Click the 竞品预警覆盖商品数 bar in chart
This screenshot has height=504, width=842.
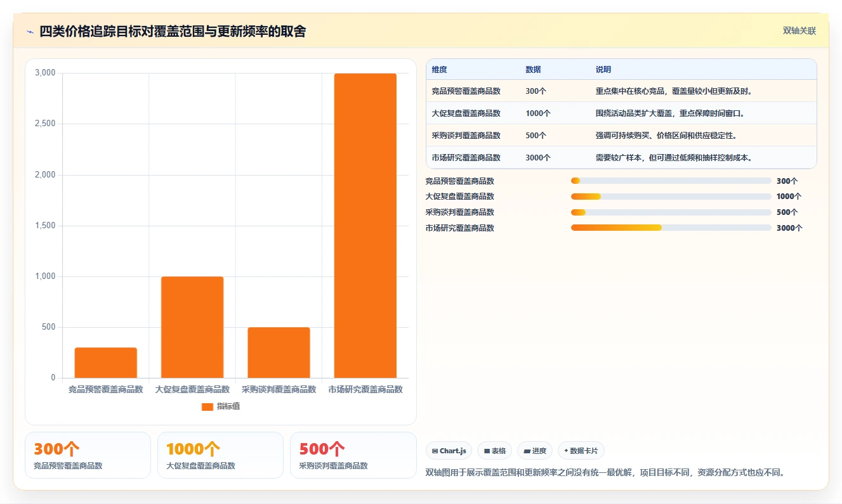pos(106,363)
